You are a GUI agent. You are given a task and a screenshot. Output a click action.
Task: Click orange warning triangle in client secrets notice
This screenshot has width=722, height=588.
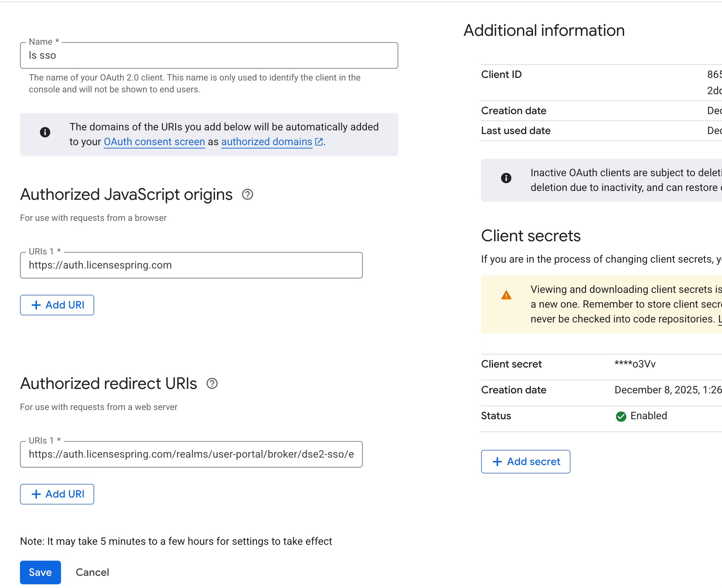[x=506, y=295]
